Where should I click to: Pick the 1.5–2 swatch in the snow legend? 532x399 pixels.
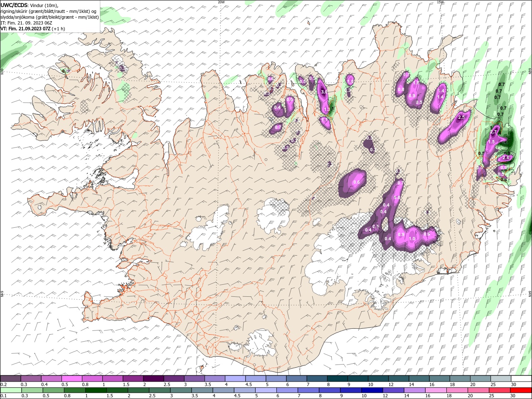click(x=133, y=379)
